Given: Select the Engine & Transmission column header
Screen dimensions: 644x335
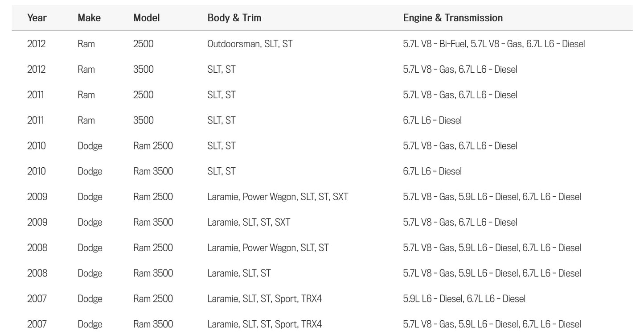Looking at the screenshot, I should click(x=453, y=18).
